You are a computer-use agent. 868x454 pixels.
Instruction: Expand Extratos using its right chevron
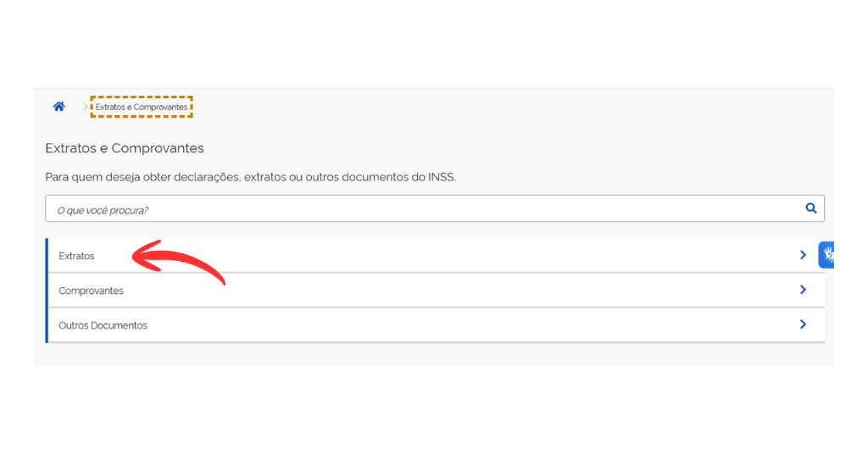[803, 255]
